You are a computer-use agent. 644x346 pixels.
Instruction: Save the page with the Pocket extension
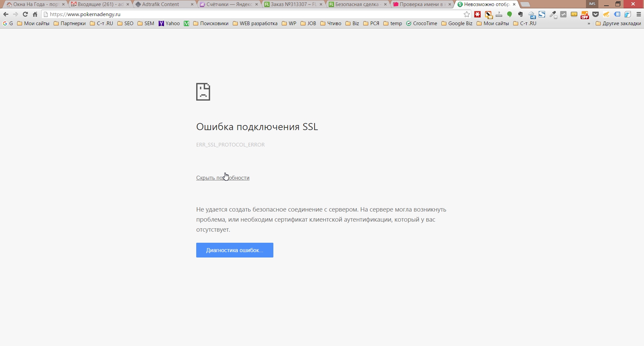(596, 14)
